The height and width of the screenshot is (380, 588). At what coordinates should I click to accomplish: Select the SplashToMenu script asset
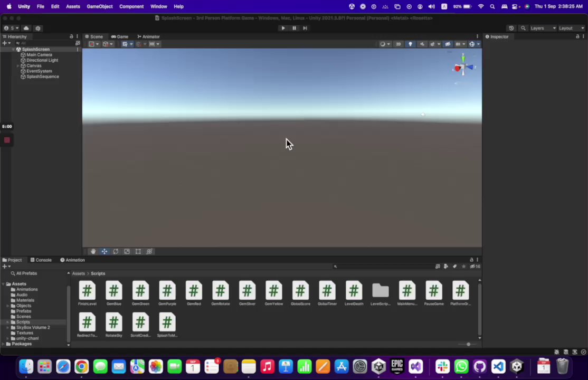(x=167, y=325)
